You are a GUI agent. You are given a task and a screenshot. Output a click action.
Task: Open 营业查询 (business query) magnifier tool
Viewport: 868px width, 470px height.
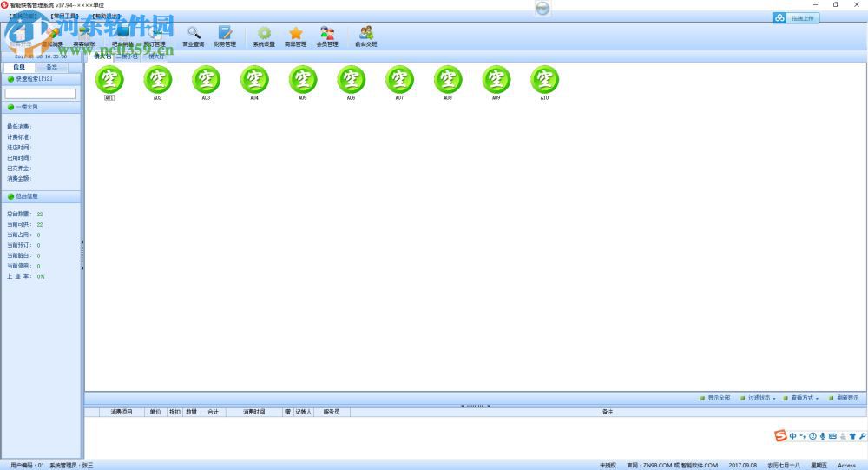coord(194,36)
